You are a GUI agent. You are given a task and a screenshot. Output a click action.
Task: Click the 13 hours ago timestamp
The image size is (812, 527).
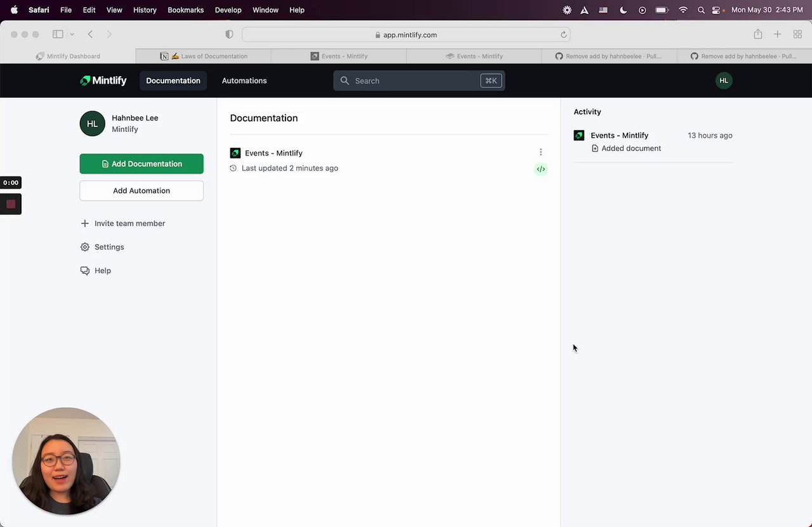pos(710,135)
